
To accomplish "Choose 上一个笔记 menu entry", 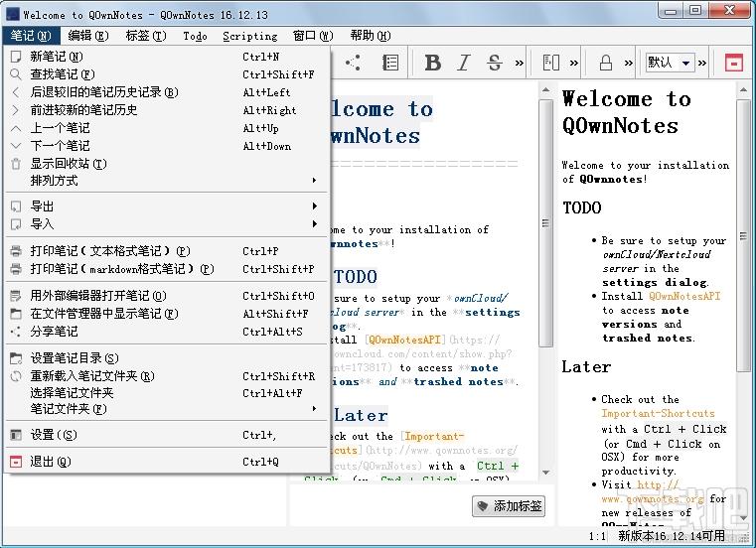I will 167,128.
